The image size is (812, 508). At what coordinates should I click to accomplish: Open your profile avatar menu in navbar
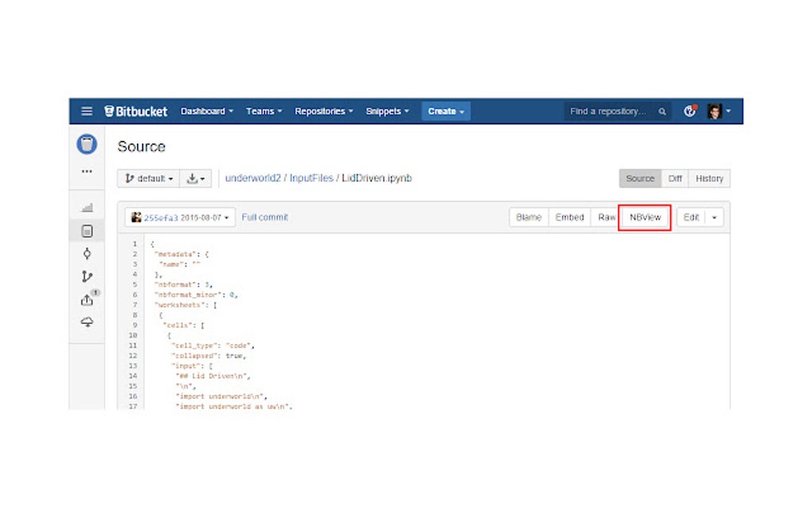point(714,111)
